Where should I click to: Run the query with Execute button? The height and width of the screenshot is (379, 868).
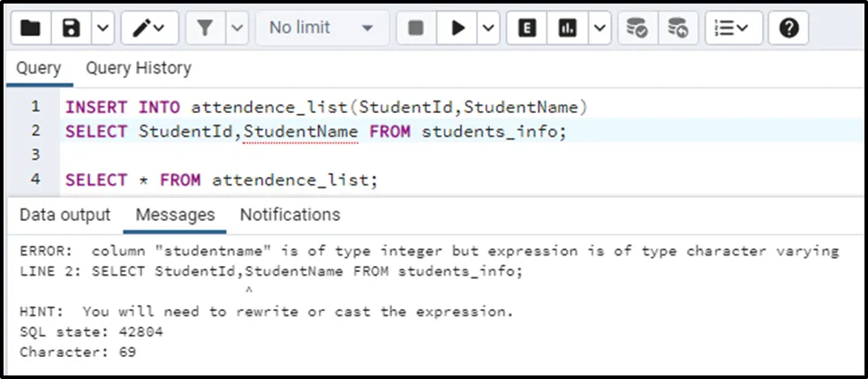pos(457,28)
